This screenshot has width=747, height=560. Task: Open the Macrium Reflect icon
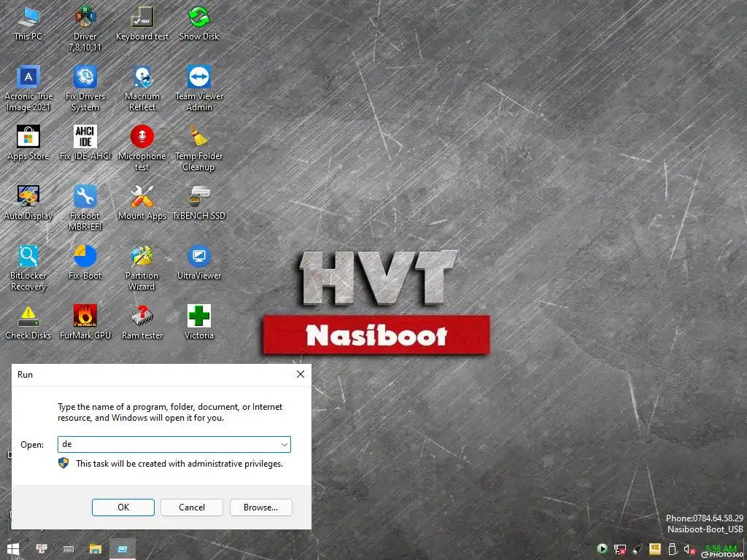pos(142,88)
